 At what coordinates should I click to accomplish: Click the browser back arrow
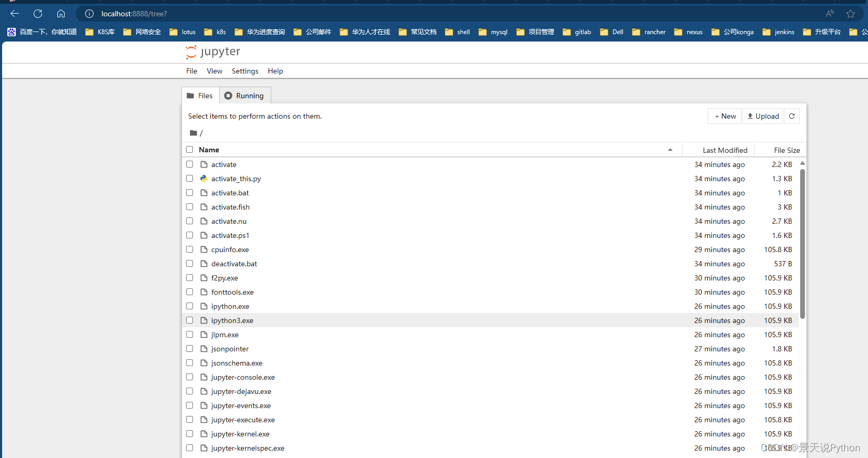coord(15,14)
